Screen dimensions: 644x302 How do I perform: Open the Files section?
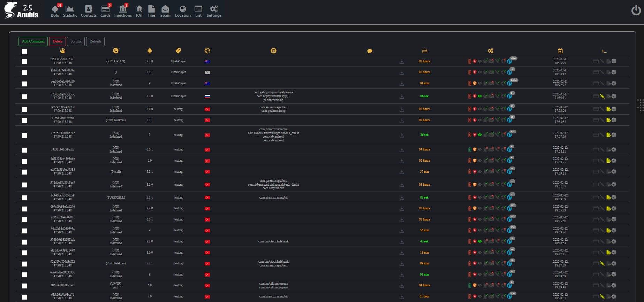click(x=151, y=11)
